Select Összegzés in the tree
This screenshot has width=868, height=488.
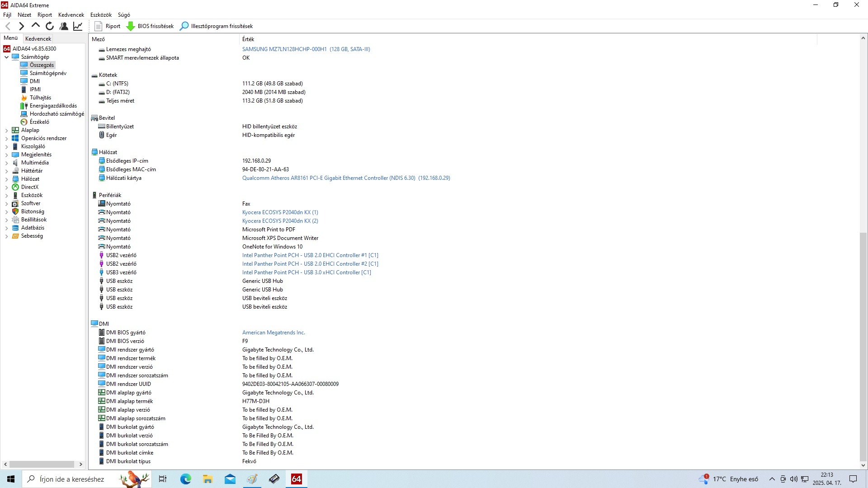click(x=42, y=65)
